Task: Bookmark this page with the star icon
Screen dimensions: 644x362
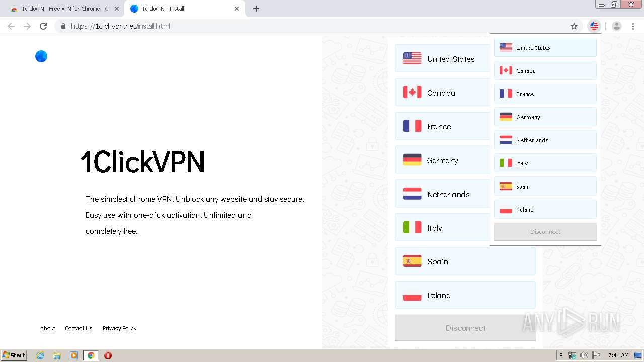Action: 574,26
